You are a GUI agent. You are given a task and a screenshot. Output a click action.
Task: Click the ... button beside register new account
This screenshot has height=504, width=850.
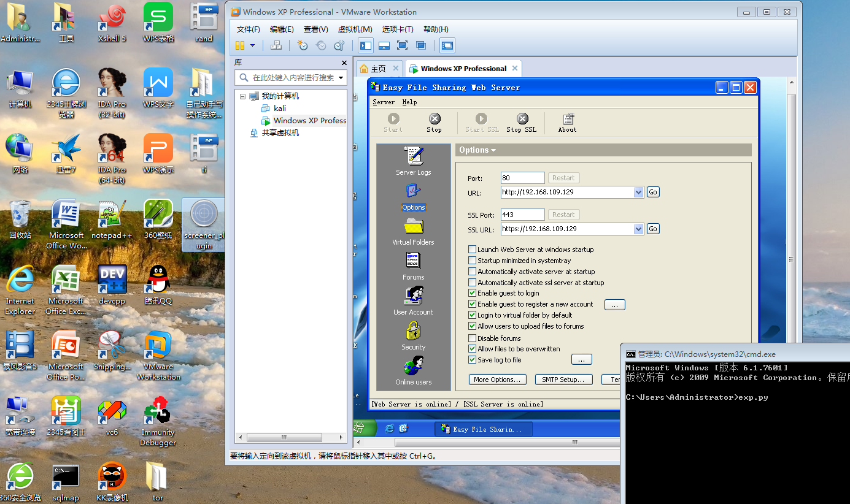pyautogui.click(x=615, y=305)
